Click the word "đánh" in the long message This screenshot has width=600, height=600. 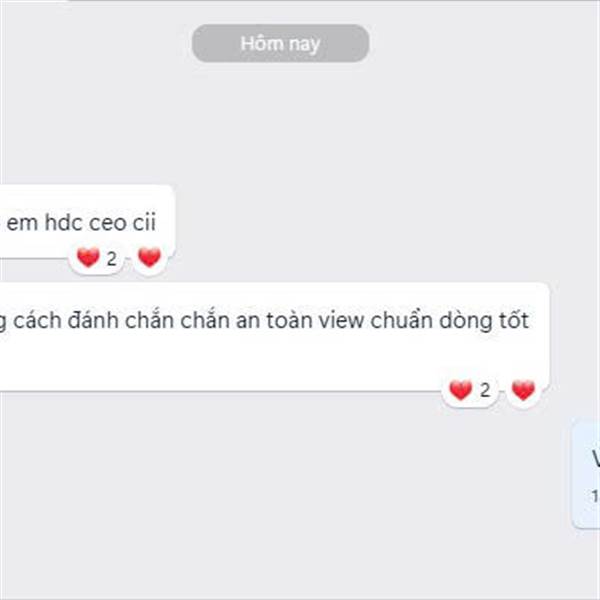(93, 320)
